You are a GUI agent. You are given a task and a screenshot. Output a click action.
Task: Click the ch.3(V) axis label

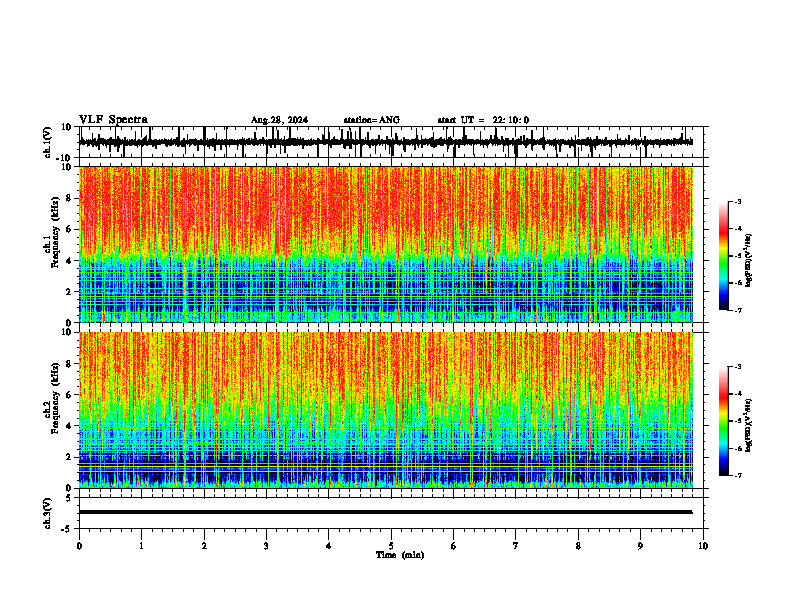pos(48,513)
